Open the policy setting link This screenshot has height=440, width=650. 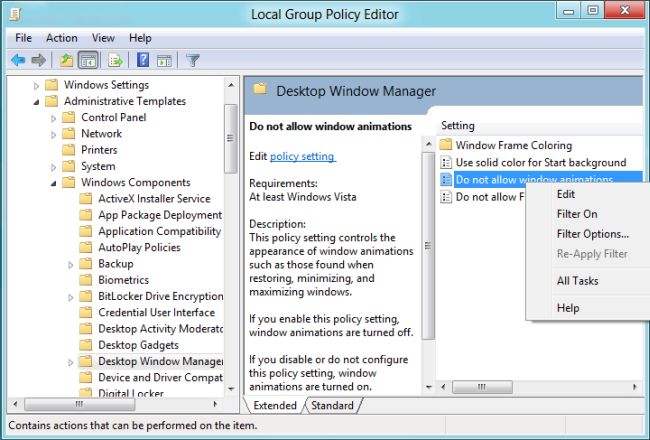coord(302,156)
